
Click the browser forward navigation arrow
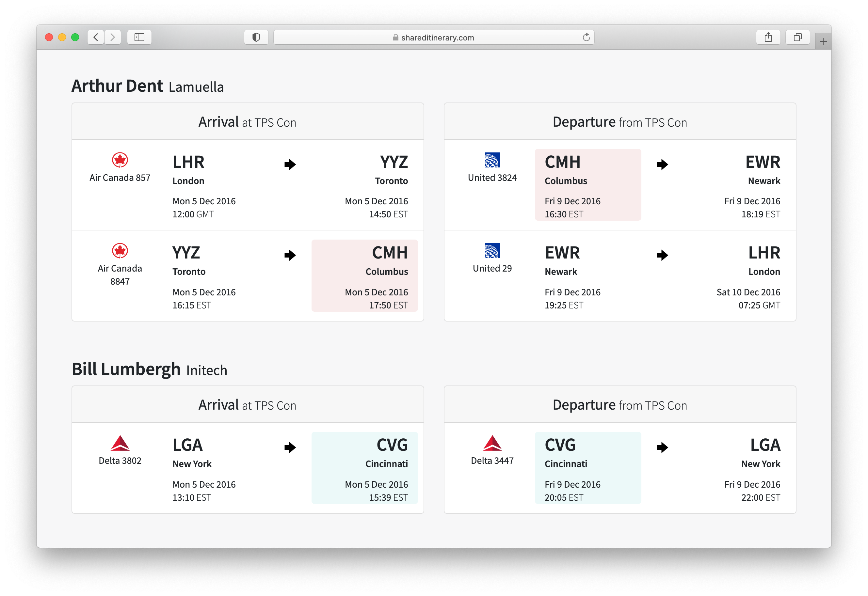click(113, 38)
